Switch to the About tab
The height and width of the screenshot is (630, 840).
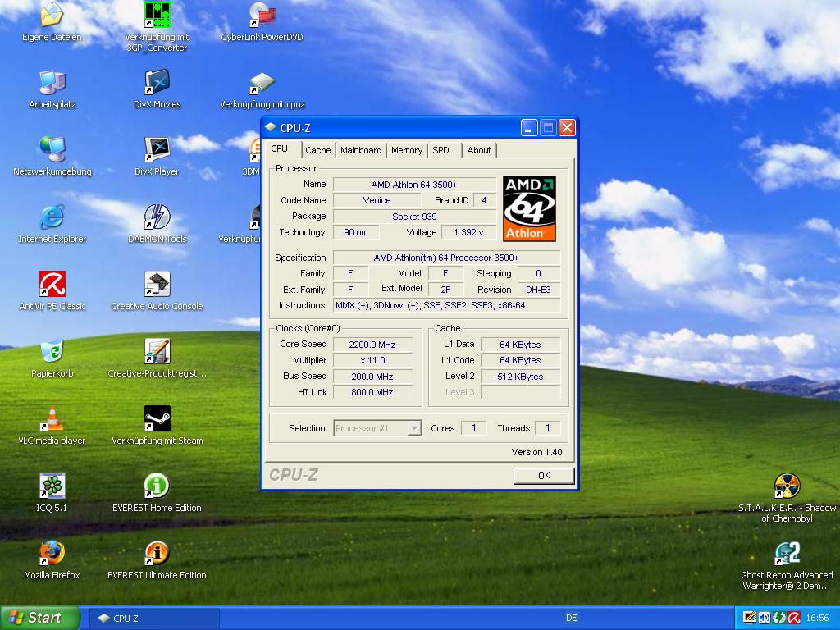click(479, 150)
